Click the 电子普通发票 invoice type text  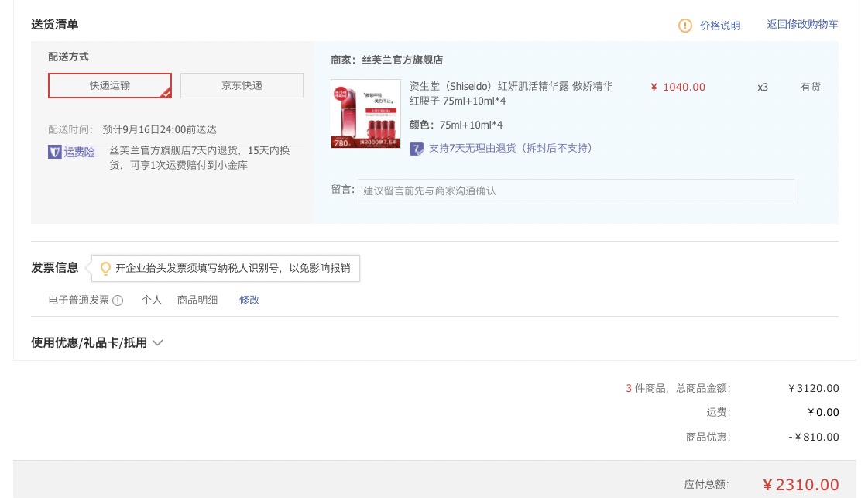coord(79,300)
